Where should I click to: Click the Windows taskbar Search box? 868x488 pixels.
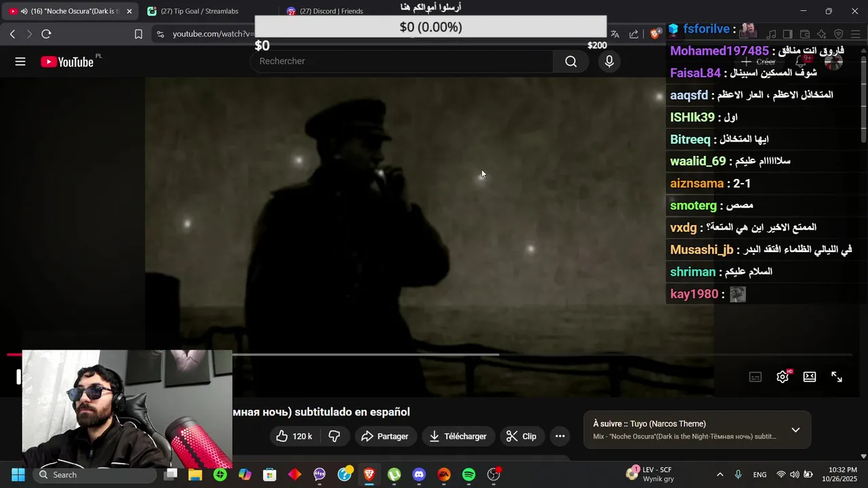(94, 474)
